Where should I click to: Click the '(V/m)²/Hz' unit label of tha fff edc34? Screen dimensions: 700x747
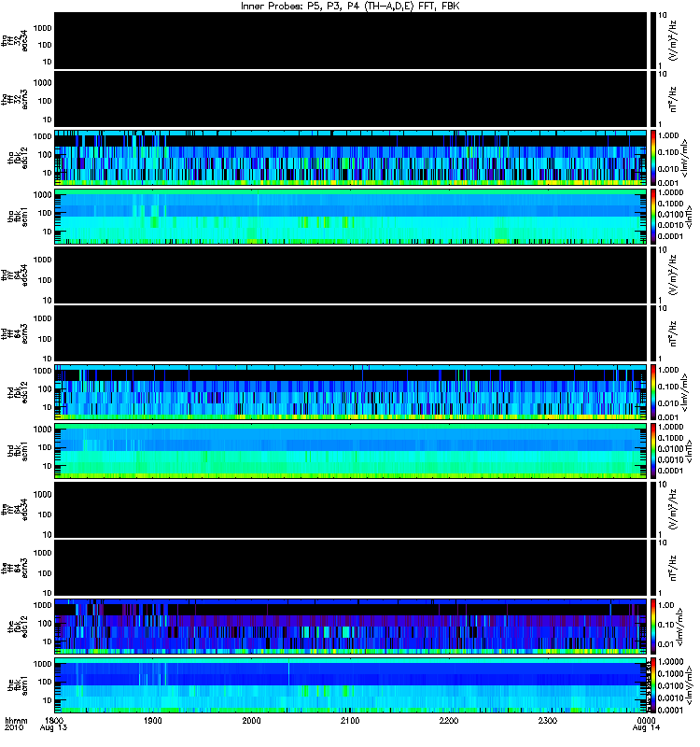673,40
